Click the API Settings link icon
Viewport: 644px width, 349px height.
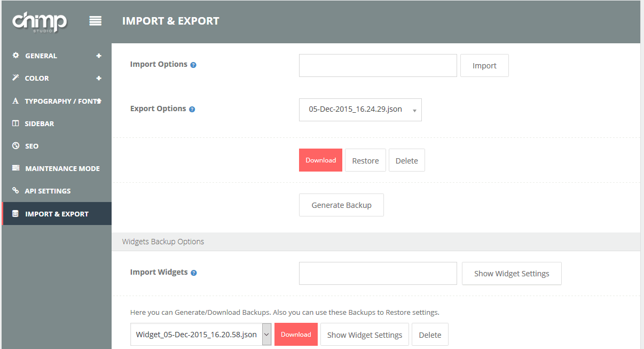pyautogui.click(x=15, y=191)
